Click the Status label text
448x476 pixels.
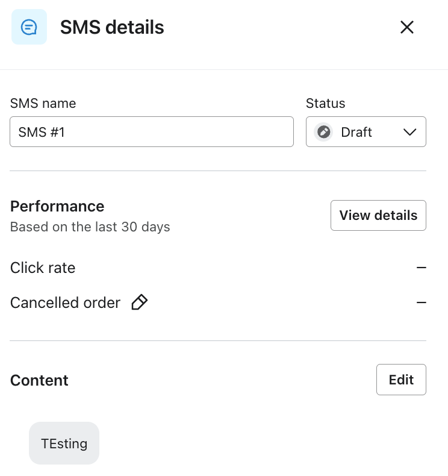(325, 103)
